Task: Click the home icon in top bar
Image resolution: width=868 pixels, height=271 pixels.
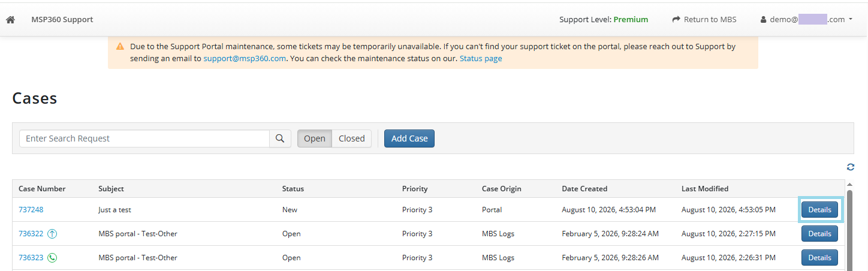Action: coord(10,20)
